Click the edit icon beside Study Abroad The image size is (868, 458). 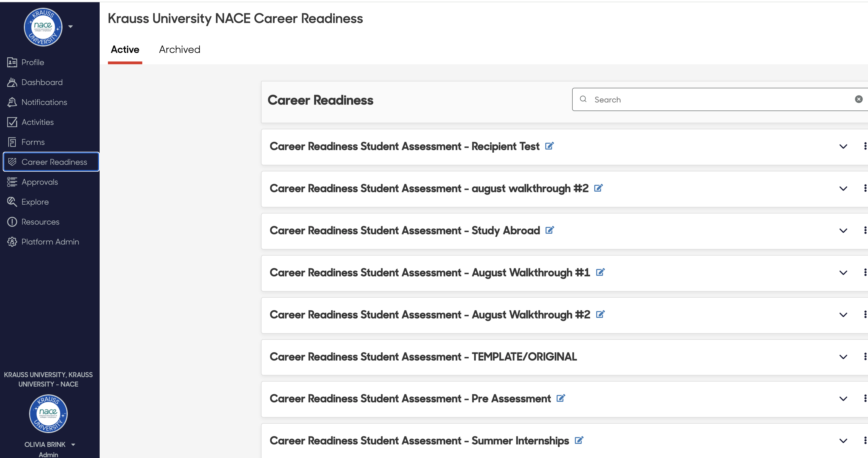pyautogui.click(x=550, y=230)
